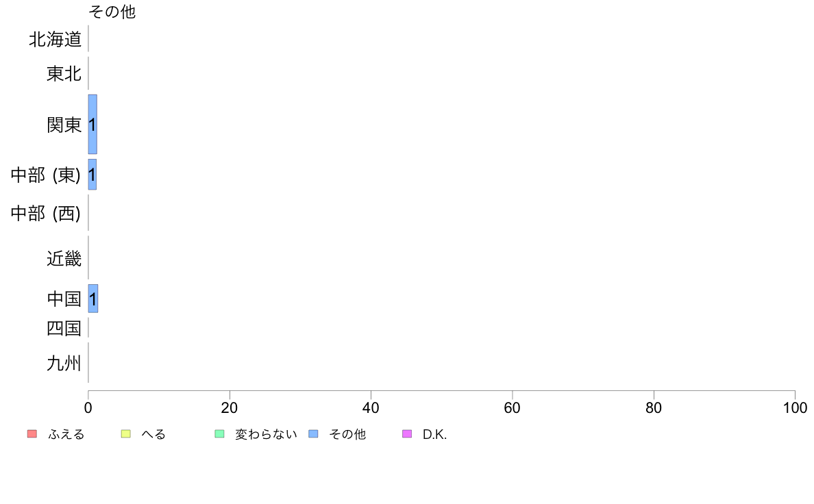Click the 近畿 row label
The image size is (814, 504).
click(x=64, y=258)
